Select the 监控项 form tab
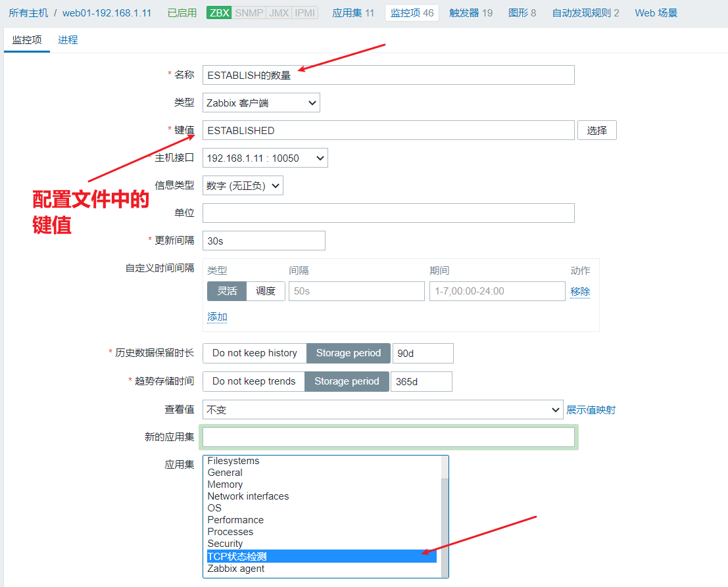The image size is (728, 587). (27, 40)
